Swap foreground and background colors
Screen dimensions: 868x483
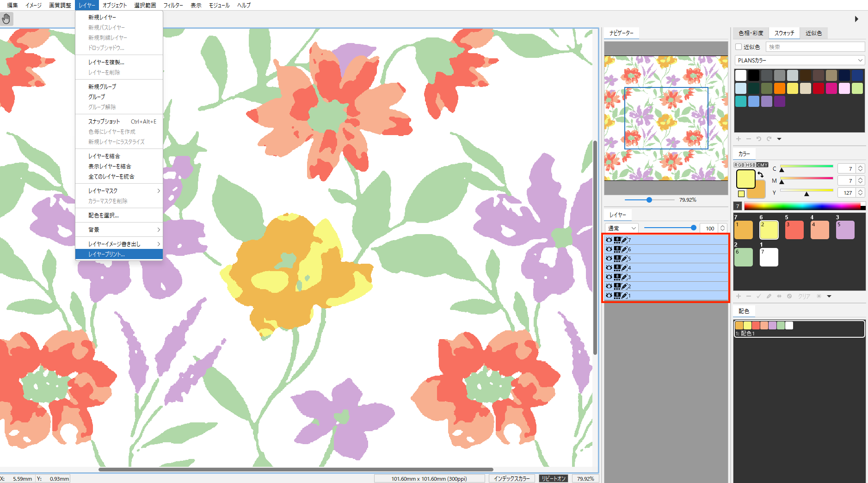[x=761, y=174]
